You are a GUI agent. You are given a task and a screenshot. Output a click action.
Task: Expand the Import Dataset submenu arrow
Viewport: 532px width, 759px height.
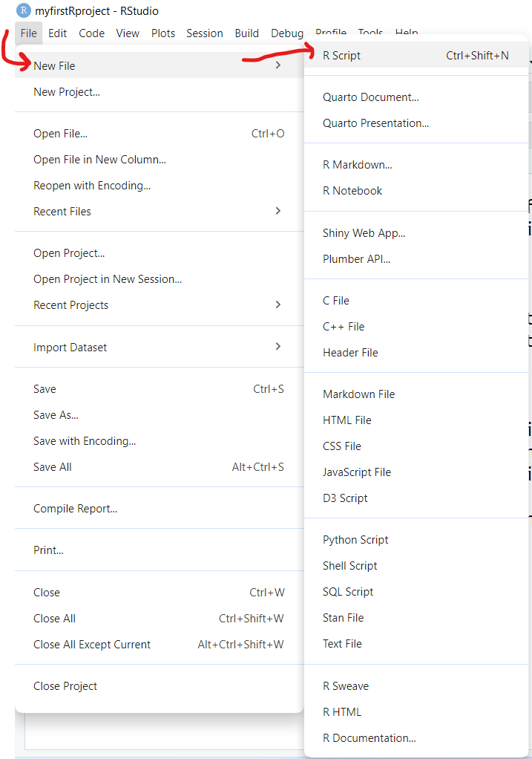click(x=278, y=346)
